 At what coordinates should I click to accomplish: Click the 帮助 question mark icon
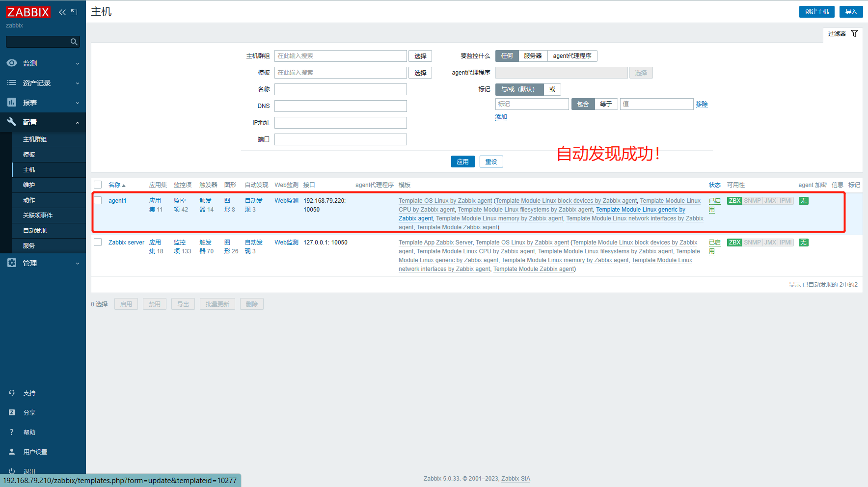tap(12, 432)
